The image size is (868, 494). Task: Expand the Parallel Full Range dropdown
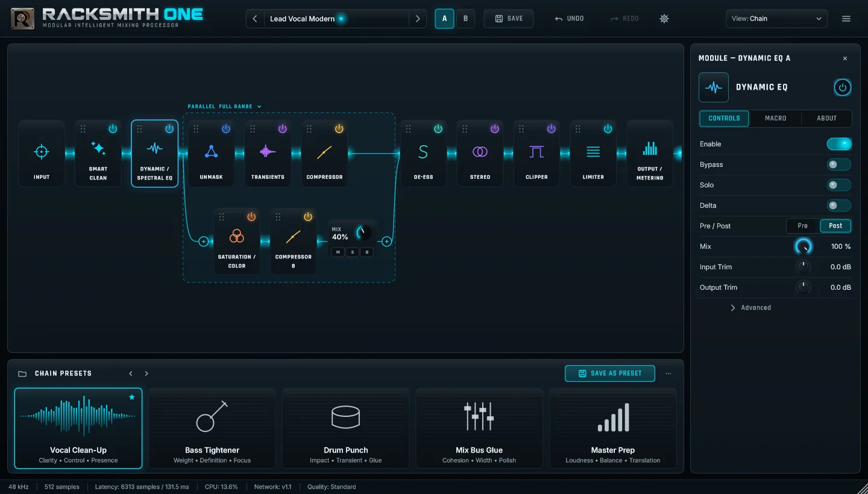[224, 107]
